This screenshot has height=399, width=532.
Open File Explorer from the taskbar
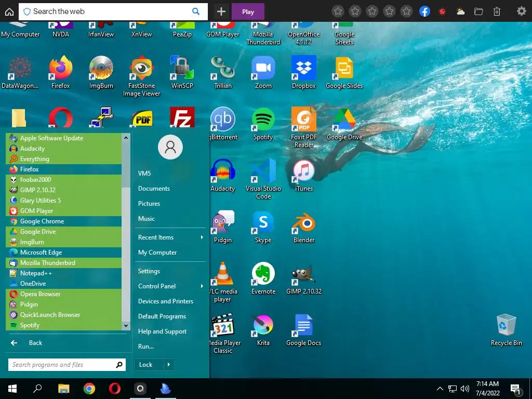point(63,389)
